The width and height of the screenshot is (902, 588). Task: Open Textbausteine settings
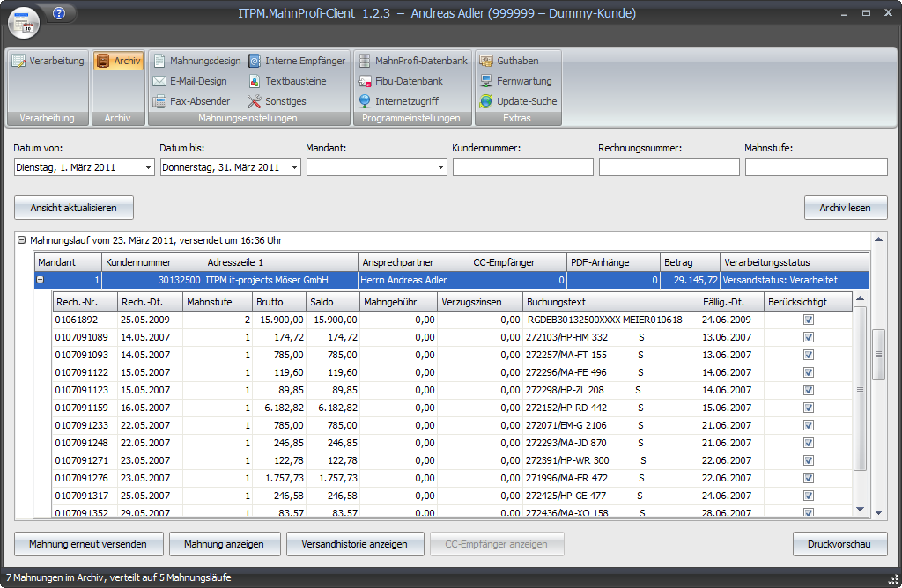pos(288,81)
